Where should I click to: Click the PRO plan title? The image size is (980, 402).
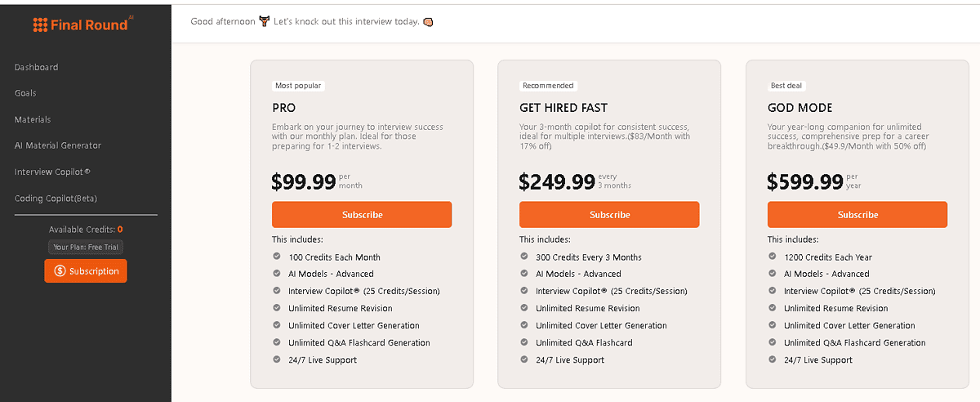tap(284, 108)
